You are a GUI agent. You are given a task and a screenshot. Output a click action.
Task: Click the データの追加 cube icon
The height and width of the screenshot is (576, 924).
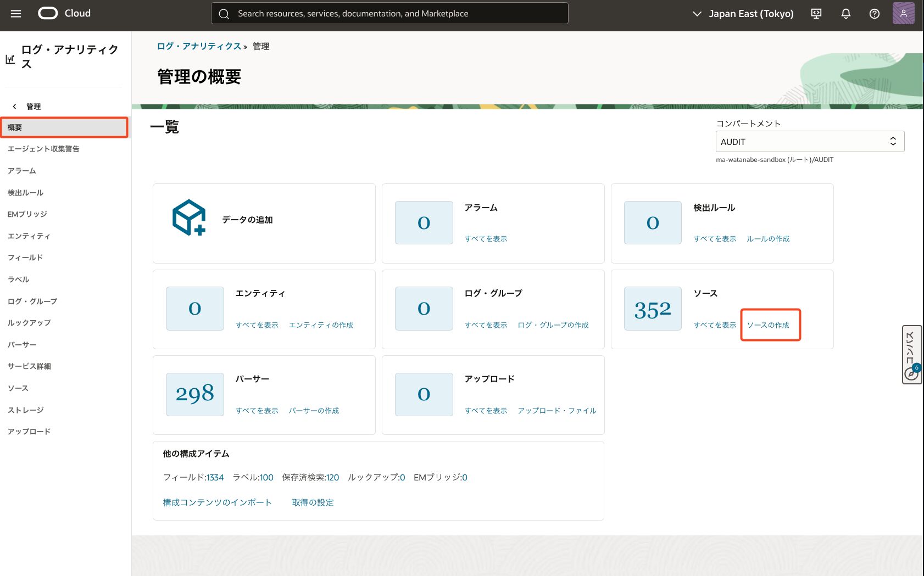pyautogui.click(x=189, y=217)
